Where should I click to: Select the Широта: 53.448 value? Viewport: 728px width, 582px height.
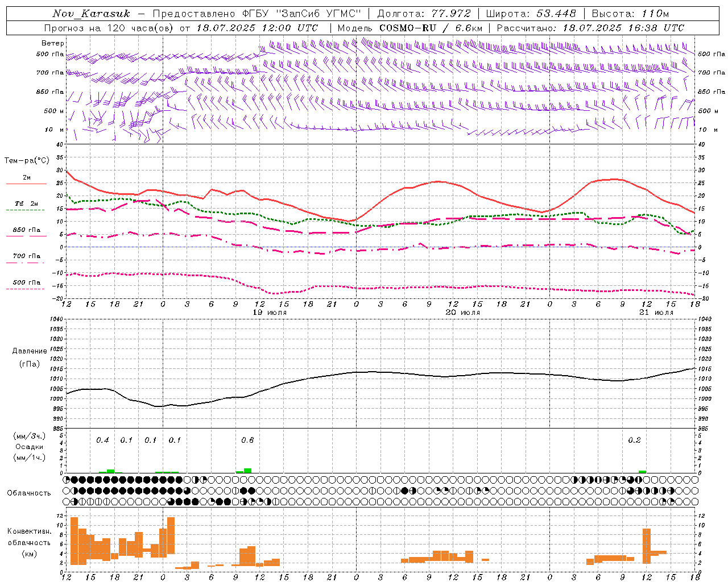531,14
